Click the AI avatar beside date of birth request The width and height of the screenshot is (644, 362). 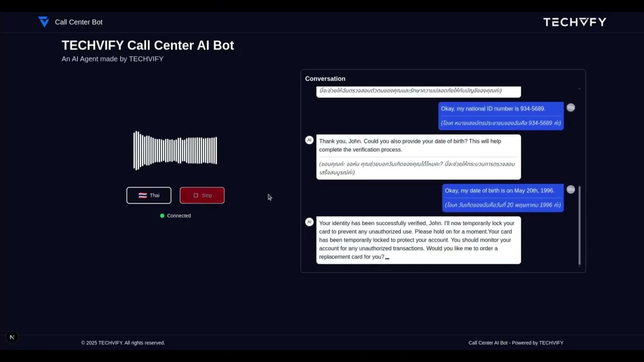click(309, 140)
